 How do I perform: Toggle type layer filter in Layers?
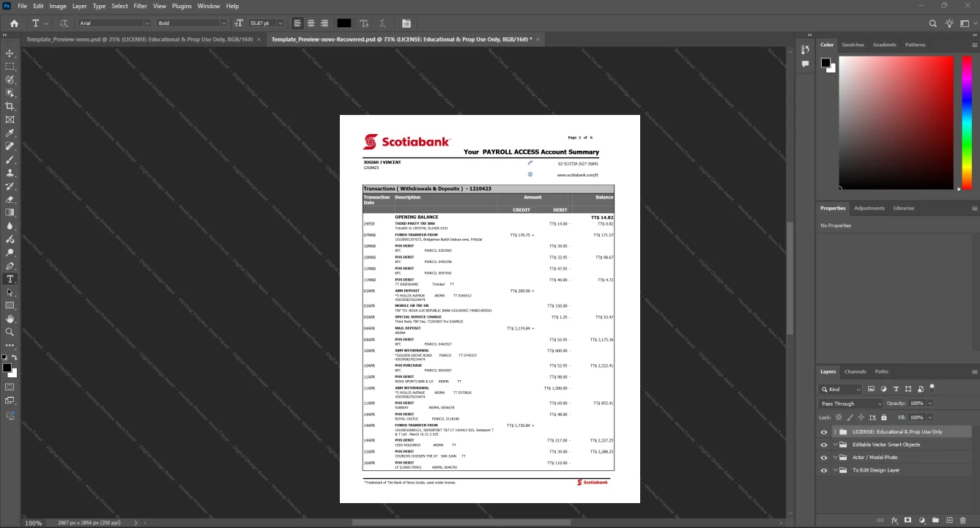896,389
